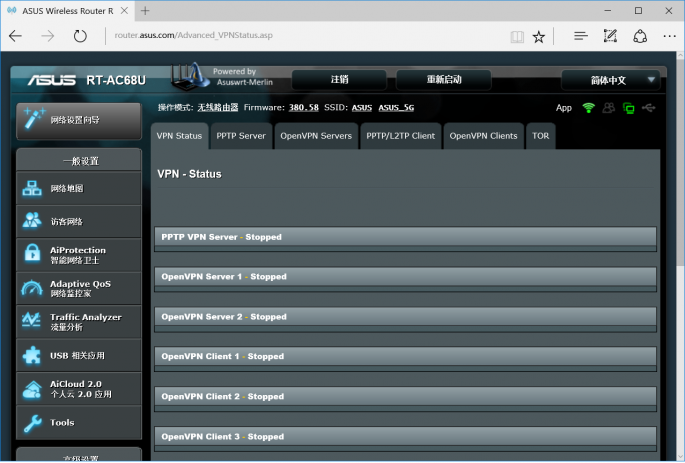This screenshot has height=463, width=685.
Task: Open AiCloud 2.0 menu item
Action: pos(79,389)
